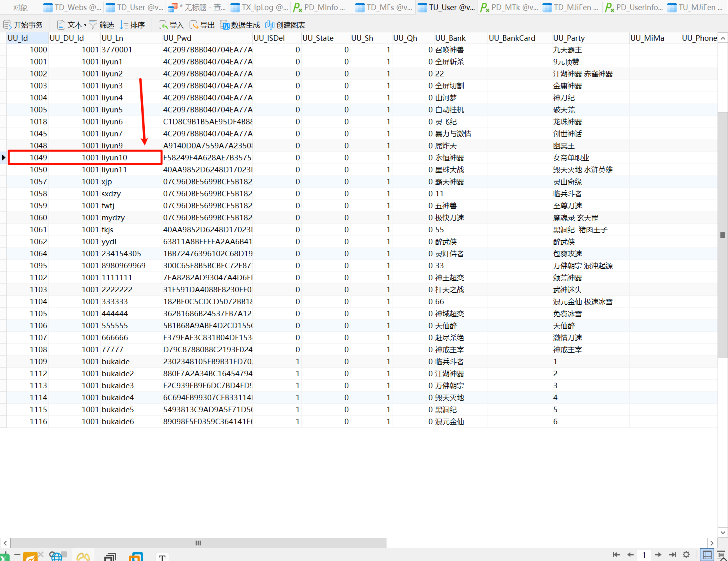Open the 数据生成 data generation tool
The image size is (728, 561).
click(x=225, y=25)
